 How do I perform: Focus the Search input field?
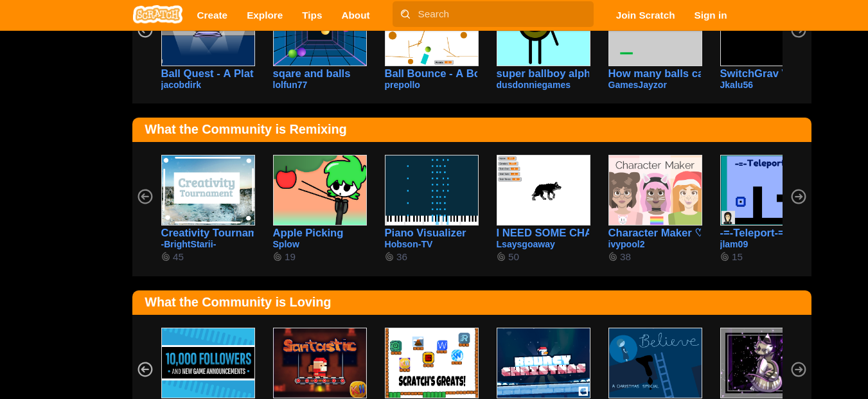(x=501, y=14)
